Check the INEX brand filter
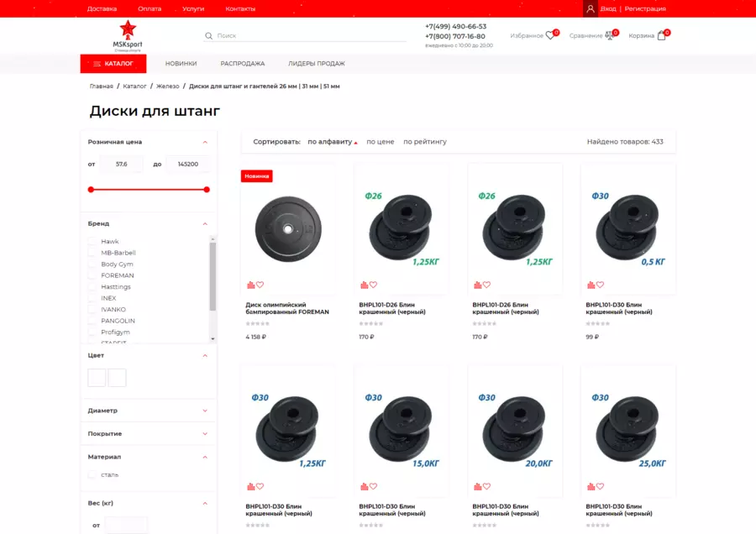Viewport: 756px width, 534px height. tap(92, 298)
